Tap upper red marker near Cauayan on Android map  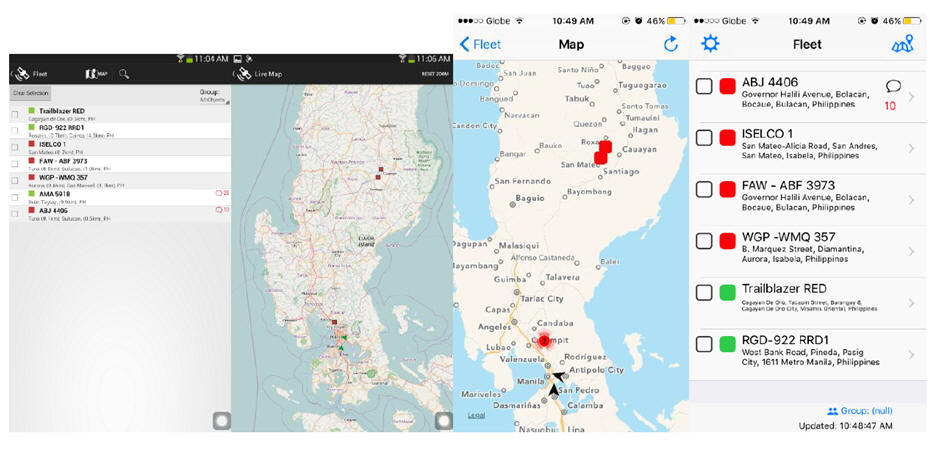pos(379,170)
